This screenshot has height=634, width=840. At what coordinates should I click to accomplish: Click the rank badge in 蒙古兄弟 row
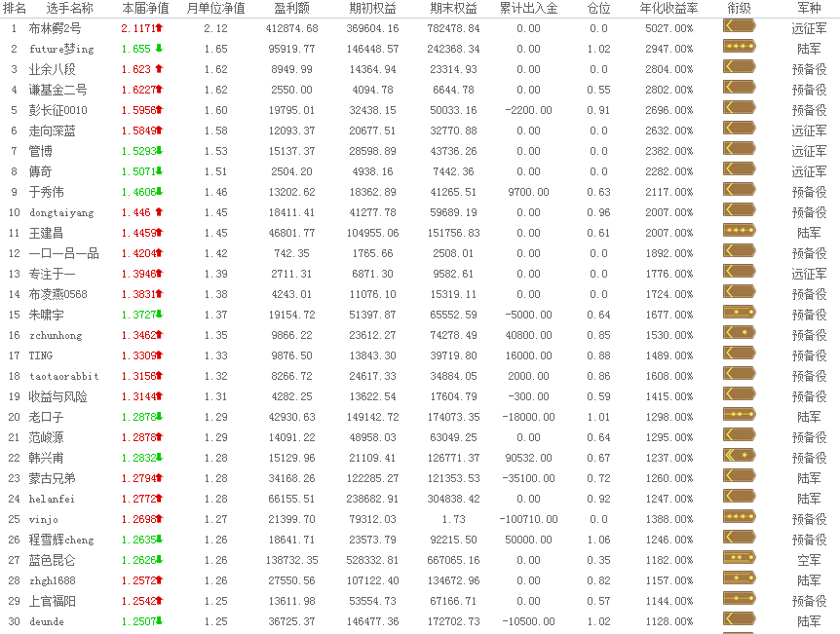[x=739, y=475]
